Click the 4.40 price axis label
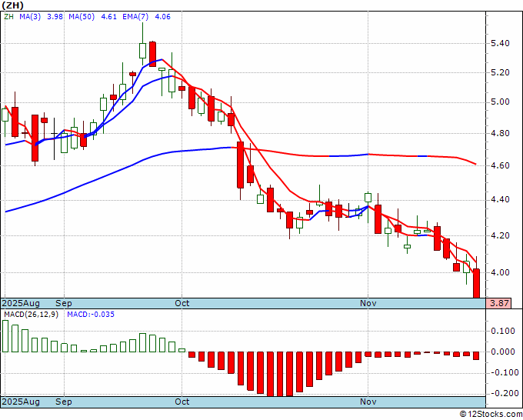 coord(500,200)
